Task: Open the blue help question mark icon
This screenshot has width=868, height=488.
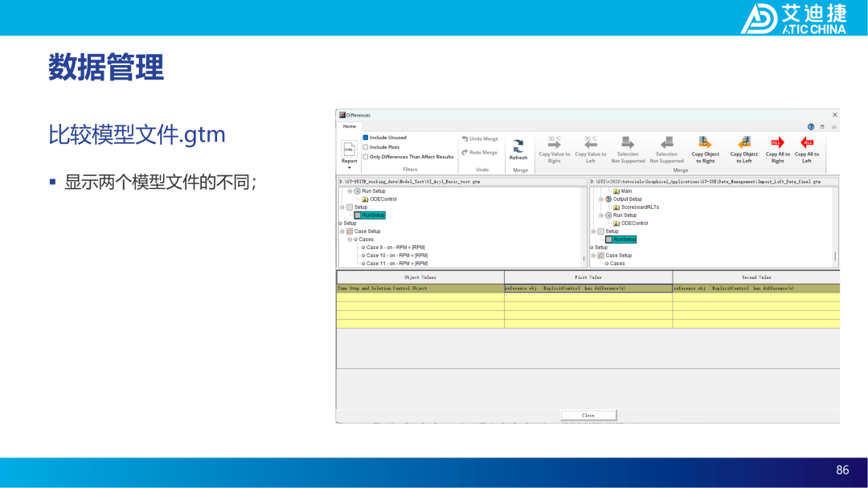Action: click(x=810, y=127)
